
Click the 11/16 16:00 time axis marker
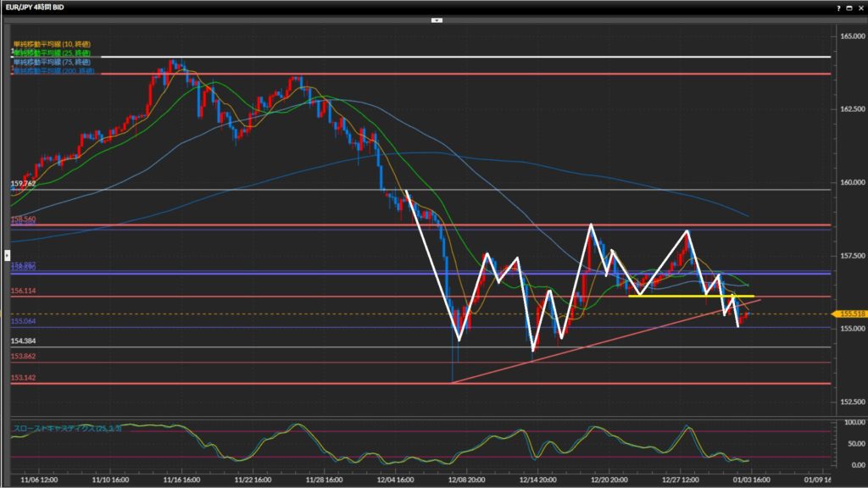(x=182, y=479)
